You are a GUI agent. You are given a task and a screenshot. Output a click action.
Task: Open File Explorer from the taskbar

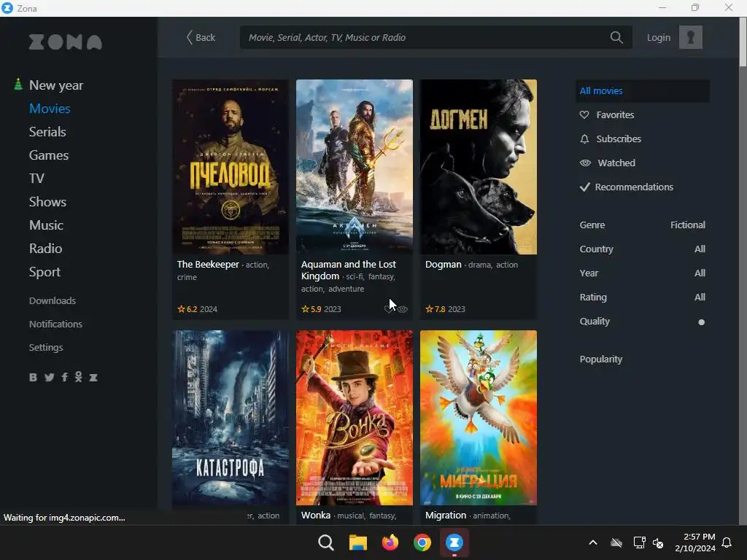coord(357,542)
